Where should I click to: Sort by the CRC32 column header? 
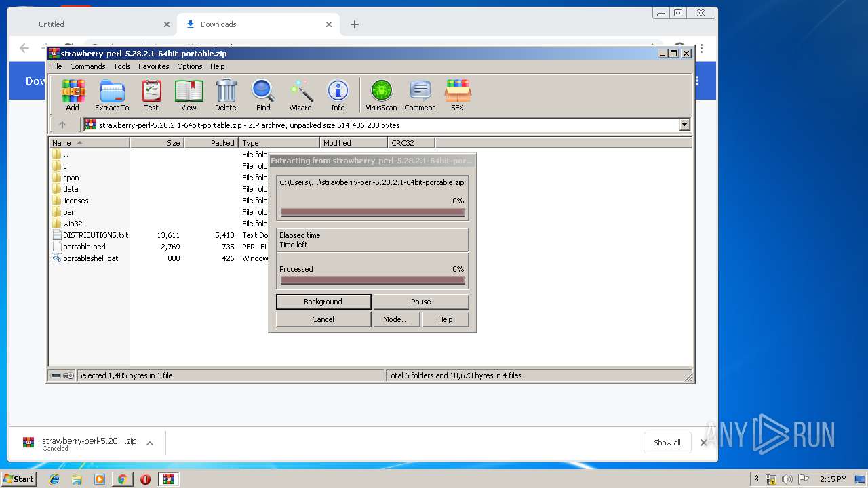pos(411,143)
